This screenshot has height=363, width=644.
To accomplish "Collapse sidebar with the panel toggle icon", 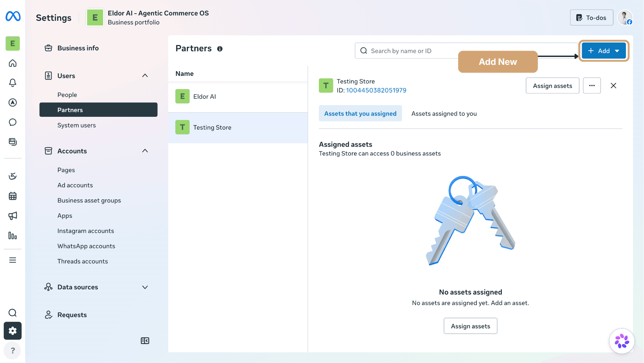I will (x=145, y=341).
